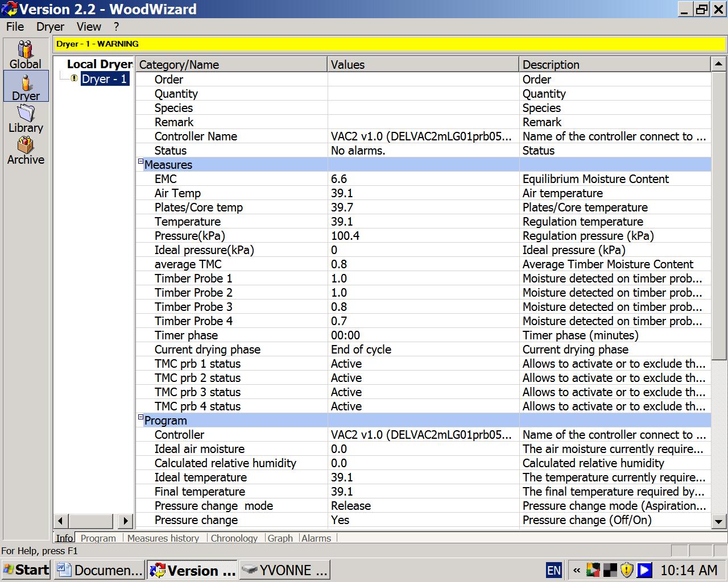Select the Ideal air moisture row

(423, 449)
